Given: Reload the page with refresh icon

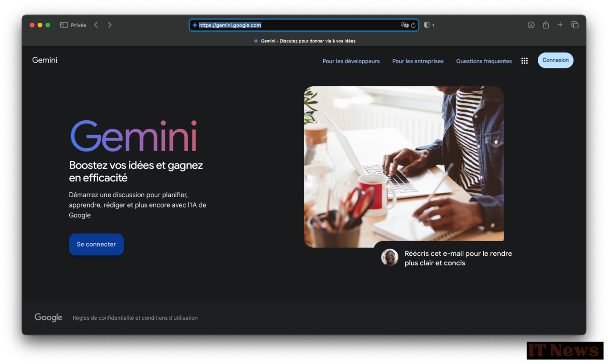Looking at the screenshot, I should (x=414, y=25).
